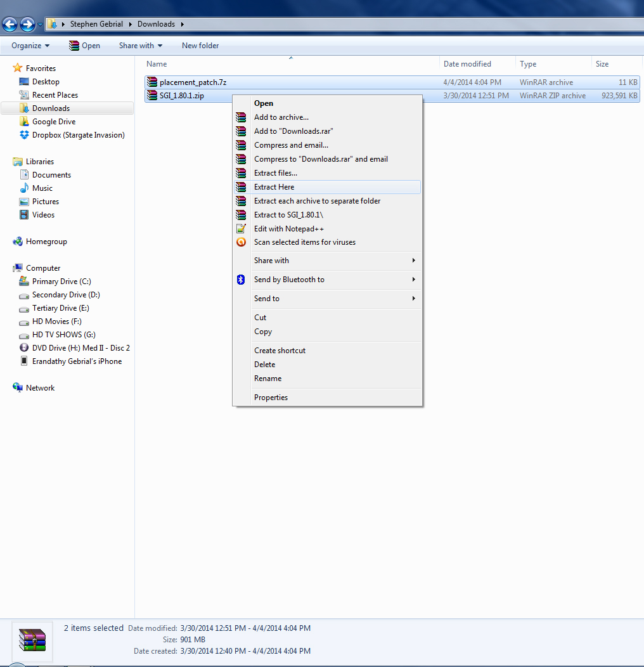644x667 pixels.
Task: Choose Compress to "Downloads.rar" and email
Action: 328,159
